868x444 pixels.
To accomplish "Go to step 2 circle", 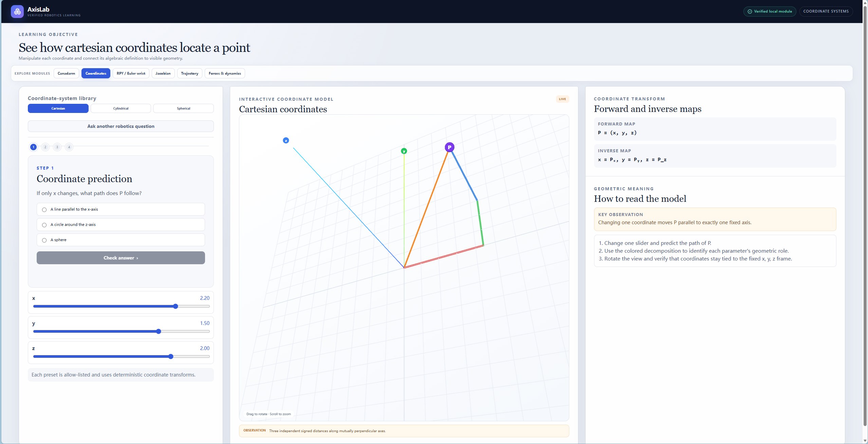I will (x=45, y=147).
